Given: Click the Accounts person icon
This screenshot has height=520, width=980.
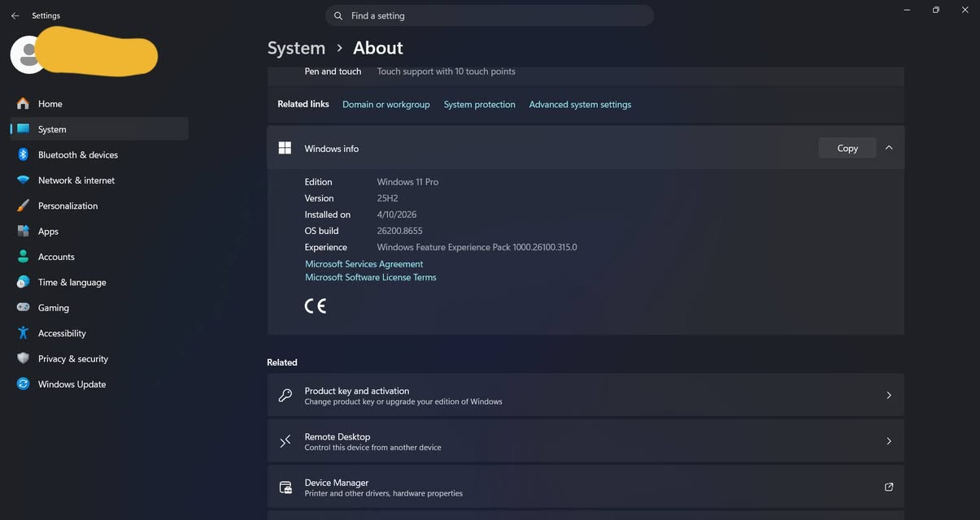Looking at the screenshot, I should [x=23, y=257].
